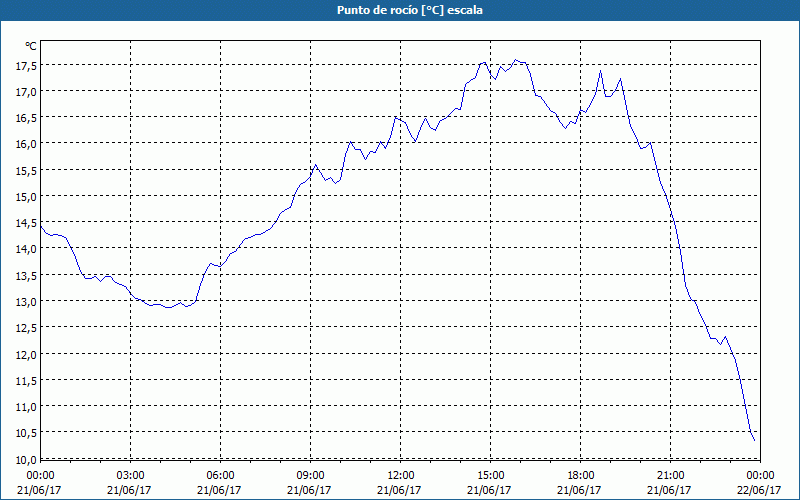Click the °C unit label on the axis
Screen dimensions: 800x500
point(31,46)
